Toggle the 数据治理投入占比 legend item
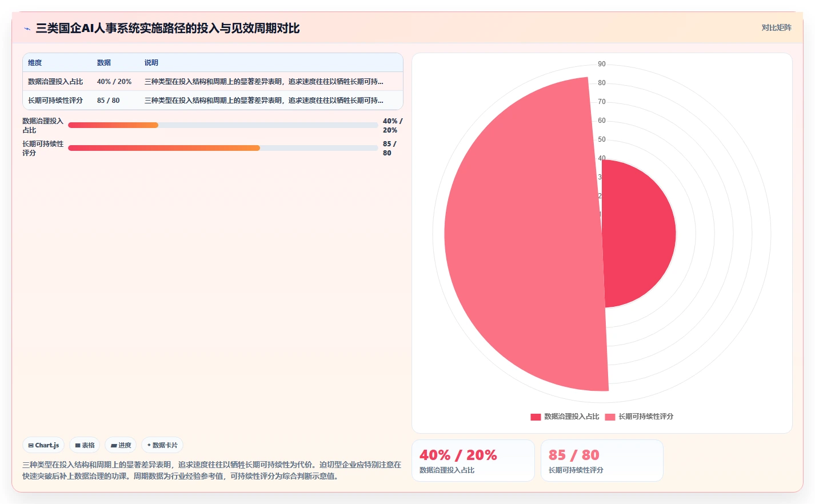The image size is (815, 504). click(x=565, y=417)
